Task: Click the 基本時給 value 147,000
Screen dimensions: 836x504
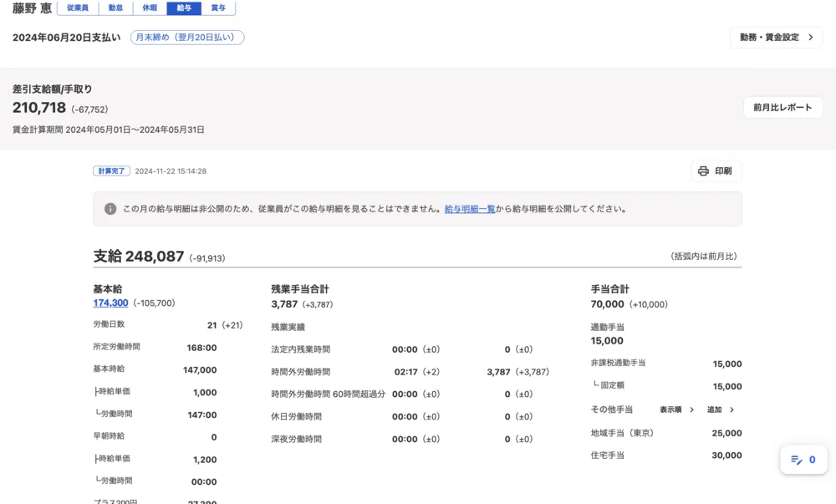Action: (x=200, y=369)
